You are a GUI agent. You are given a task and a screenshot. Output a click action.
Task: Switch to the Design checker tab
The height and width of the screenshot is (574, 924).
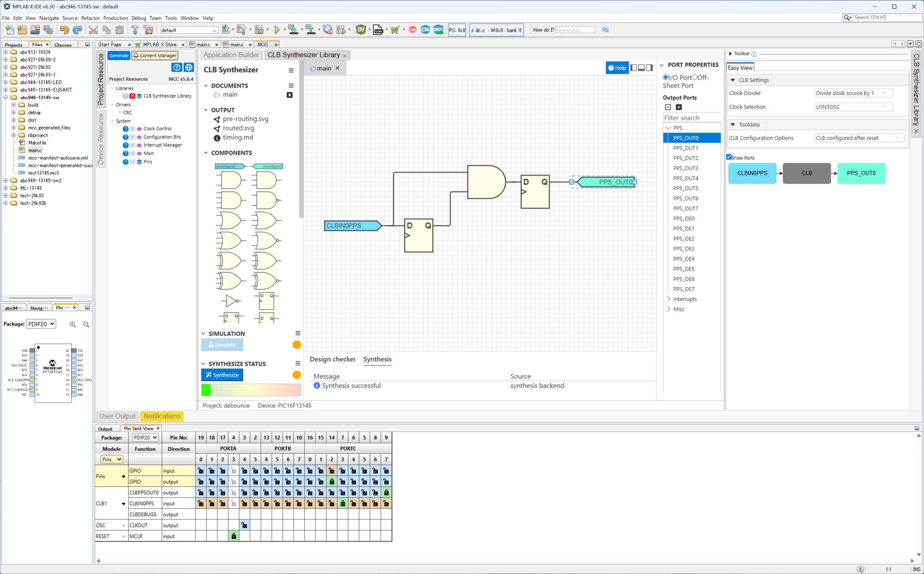pos(333,359)
